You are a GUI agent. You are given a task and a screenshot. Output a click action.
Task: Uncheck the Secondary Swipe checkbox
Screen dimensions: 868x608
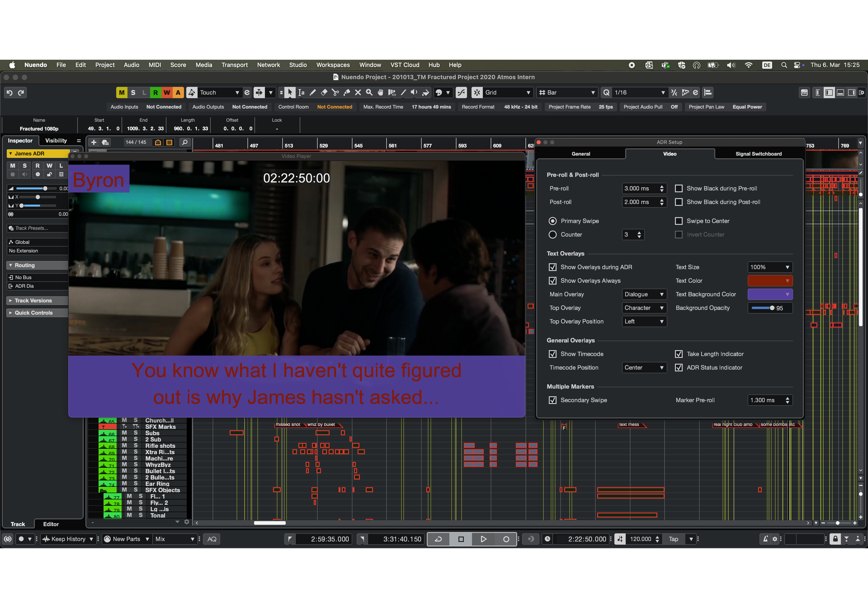coord(552,400)
